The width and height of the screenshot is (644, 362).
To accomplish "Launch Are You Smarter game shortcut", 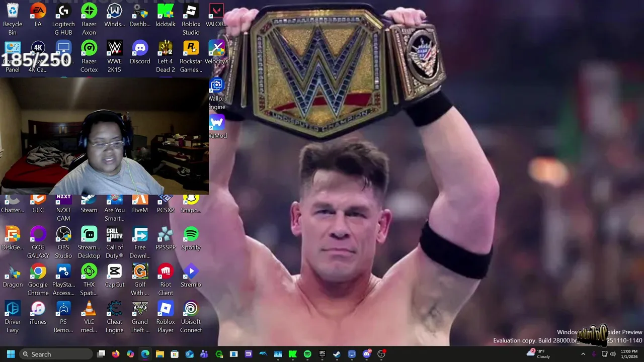I will 114,207.
